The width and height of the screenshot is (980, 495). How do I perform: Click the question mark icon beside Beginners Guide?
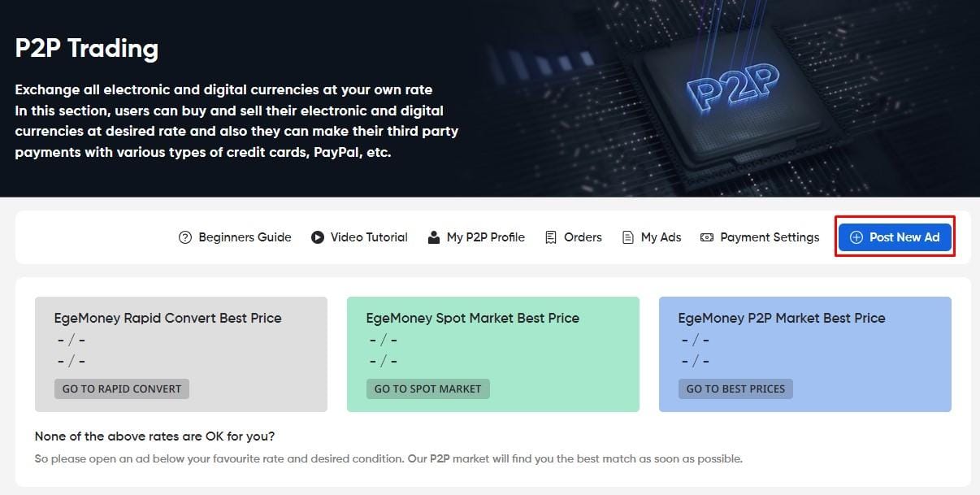(184, 237)
